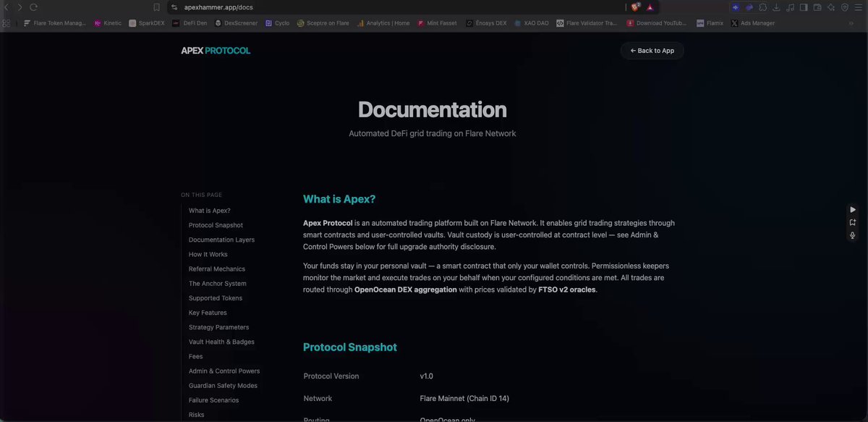This screenshot has width=868, height=422.
Task: Jump to Vault Health & Badges section
Action: [x=221, y=342]
